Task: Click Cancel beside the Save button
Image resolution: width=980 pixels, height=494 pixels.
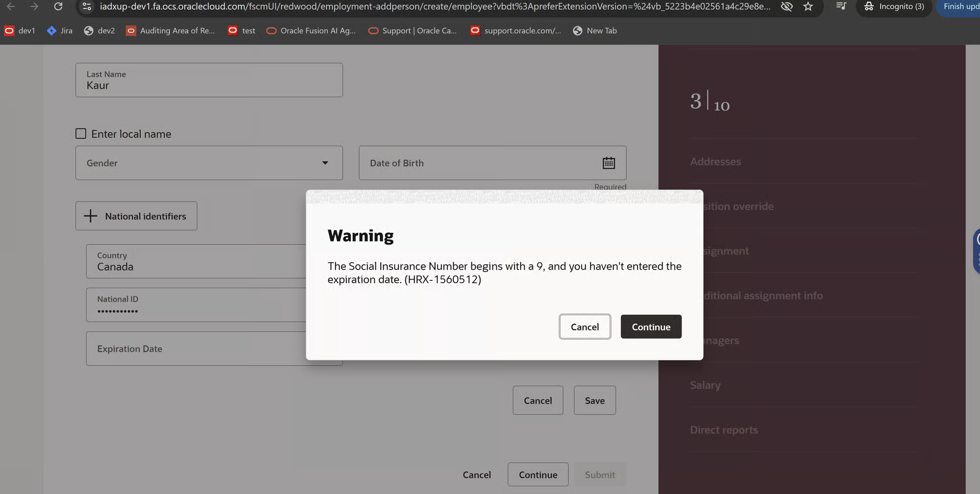Action: (x=538, y=400)
